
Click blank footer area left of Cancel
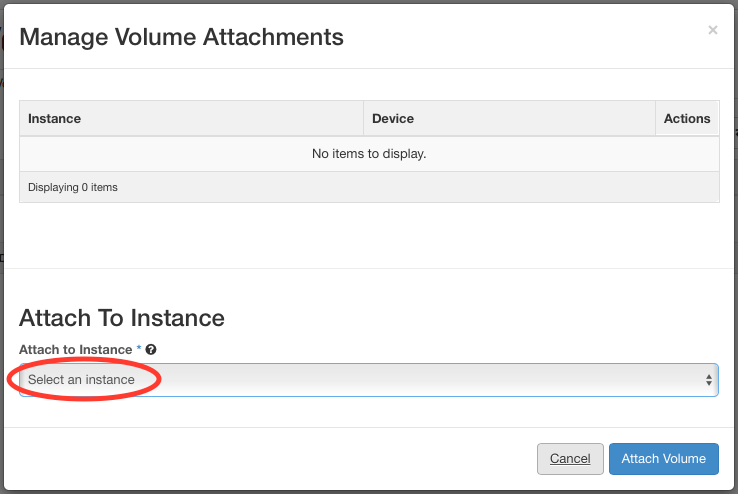pos(270,459)
